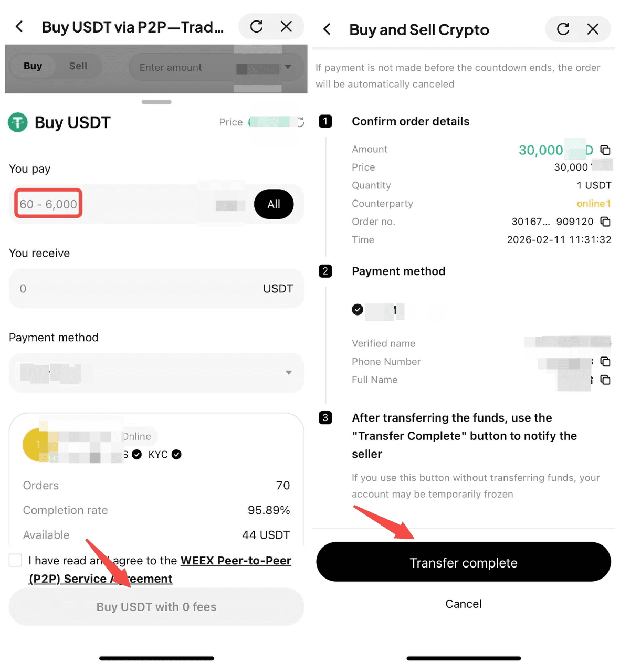620x672 pixels.
Task: Go back from Buy and Sell Crypto screen
Action: coord(327,29)
